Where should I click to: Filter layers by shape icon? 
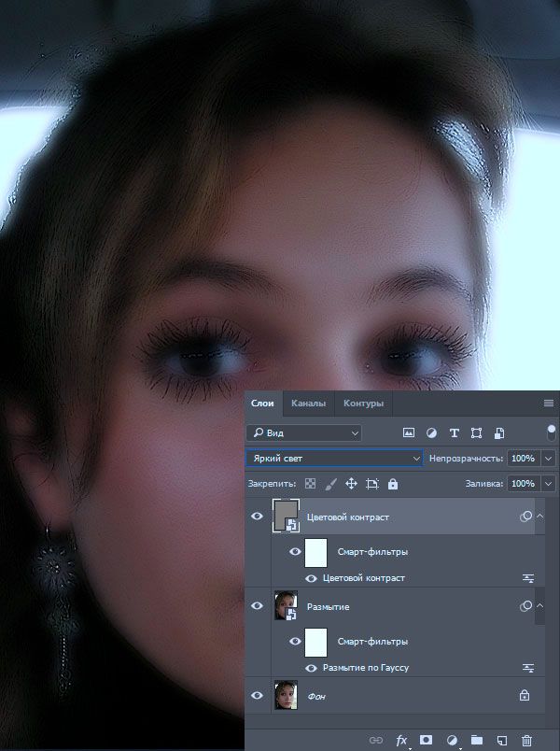[476, 433]
